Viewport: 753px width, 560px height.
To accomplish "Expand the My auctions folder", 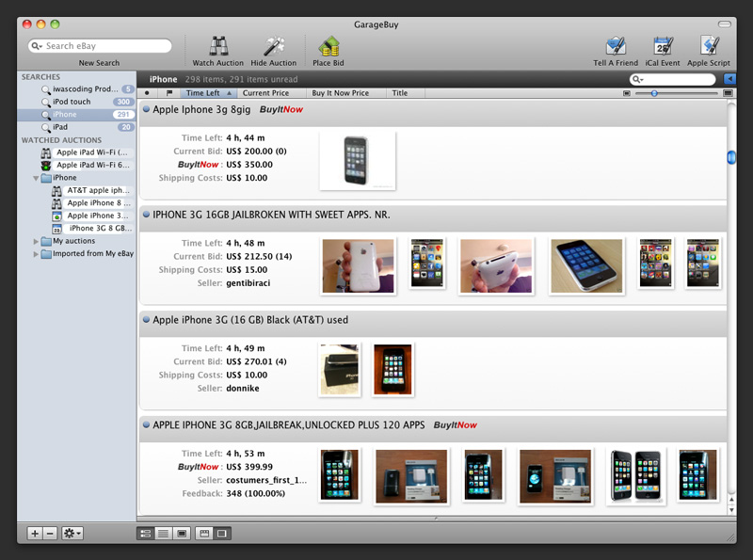I will point(36,241).
